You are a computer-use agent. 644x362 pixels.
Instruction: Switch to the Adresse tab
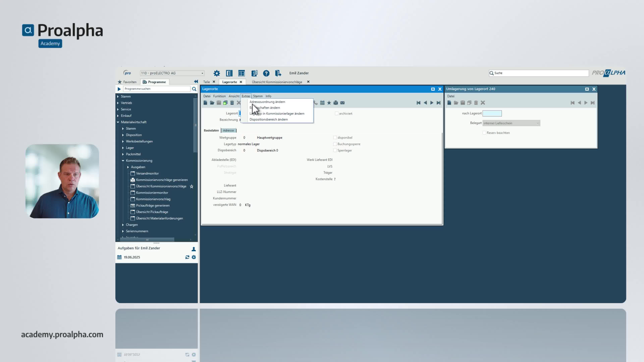tap(228, 130)
